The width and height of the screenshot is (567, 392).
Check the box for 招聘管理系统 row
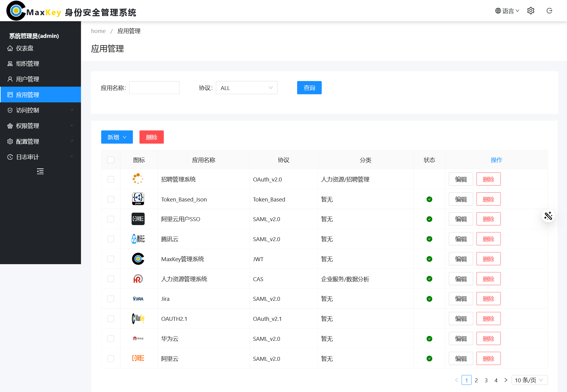pyautogui.click(x=111, y=179)
